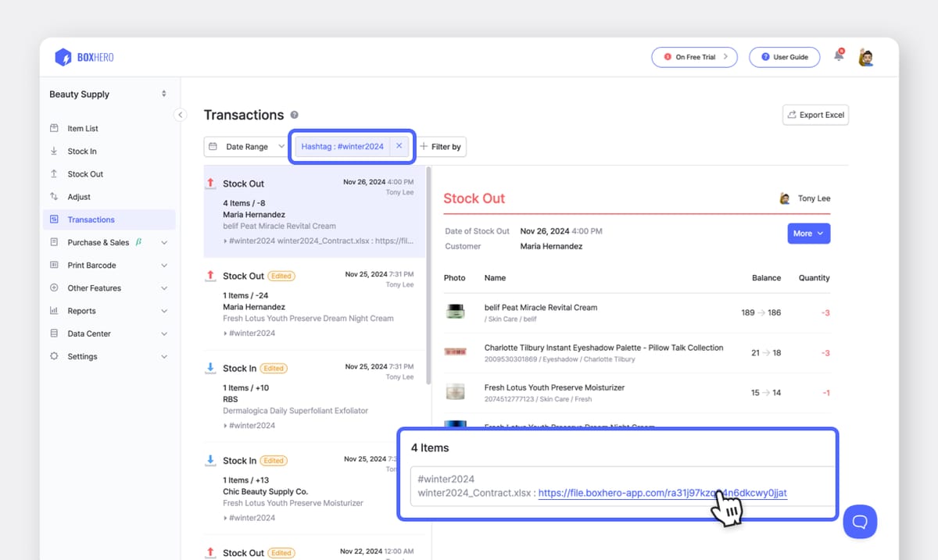Click the Export Excel button
The image size is (938, 560).
click(815, 115)
